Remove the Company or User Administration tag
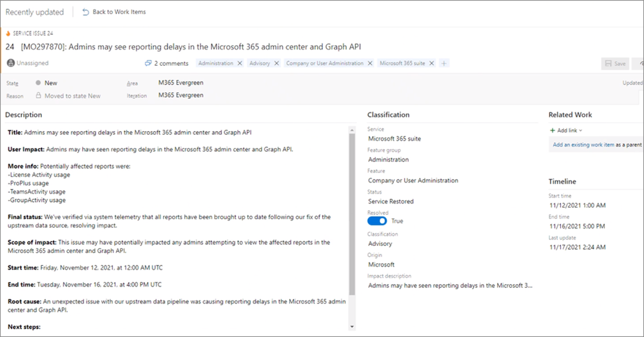 370,63
